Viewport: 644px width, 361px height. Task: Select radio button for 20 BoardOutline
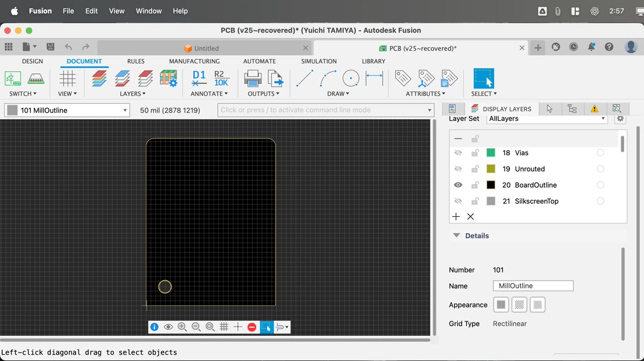pyautogui.click(x=600, y=185)
